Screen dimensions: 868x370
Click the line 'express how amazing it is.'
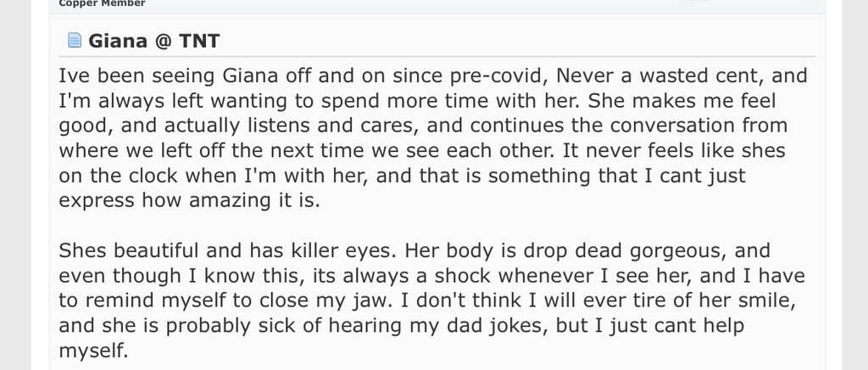pos(191,201)
